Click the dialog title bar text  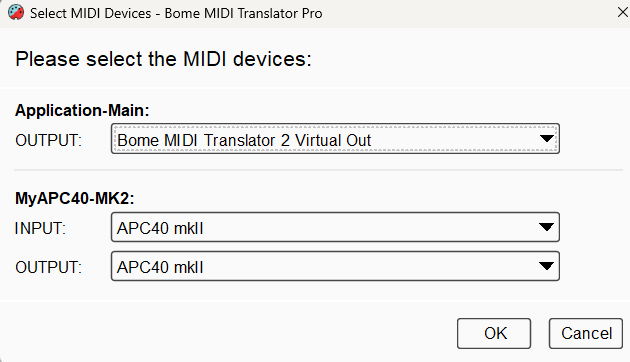pos(176,13)
